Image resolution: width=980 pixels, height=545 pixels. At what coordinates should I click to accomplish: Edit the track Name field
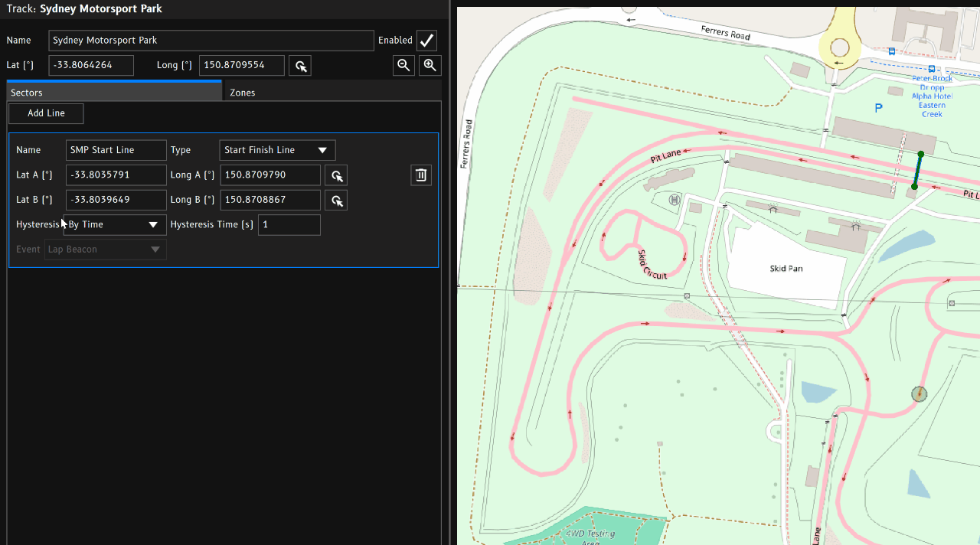pos(211,41)
